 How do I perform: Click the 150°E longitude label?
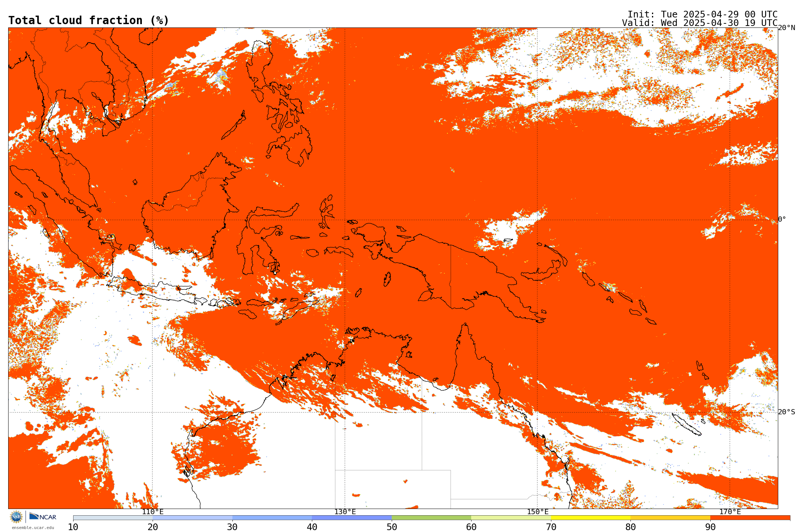[x=538, y=512]
